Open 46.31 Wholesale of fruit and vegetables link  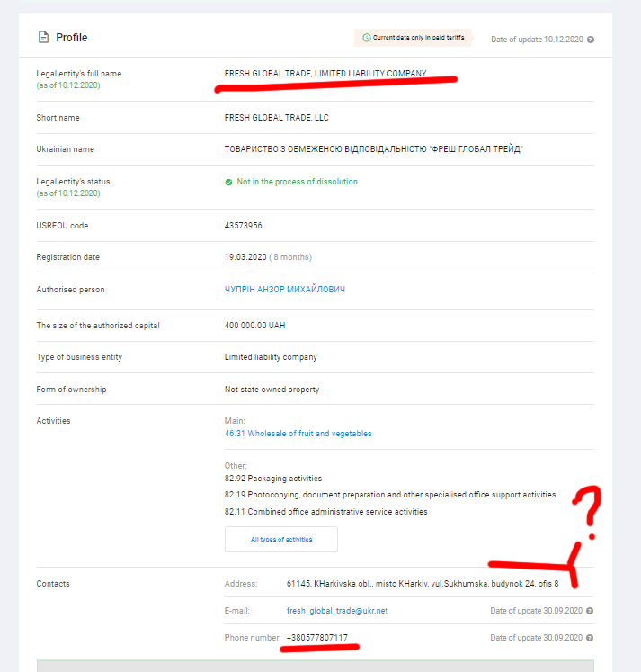coord(298,434)
